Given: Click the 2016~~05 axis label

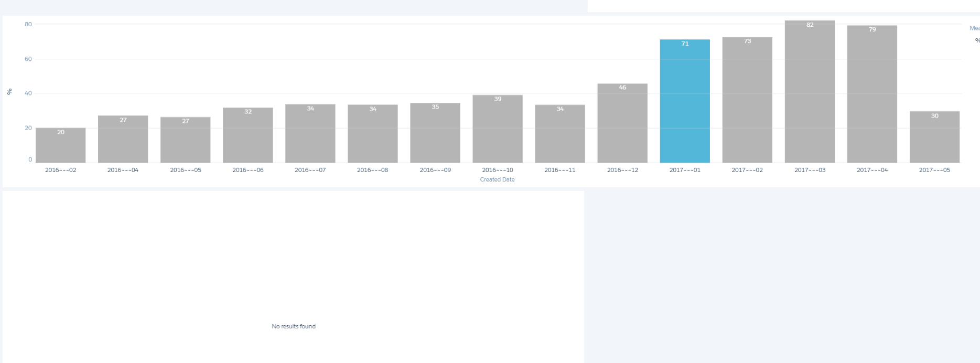Looking at the screenshot, I should (x=186, y=170).
